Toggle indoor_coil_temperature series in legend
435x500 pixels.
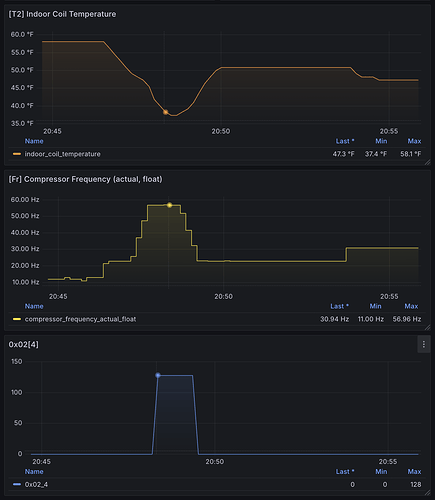[63, 154]
